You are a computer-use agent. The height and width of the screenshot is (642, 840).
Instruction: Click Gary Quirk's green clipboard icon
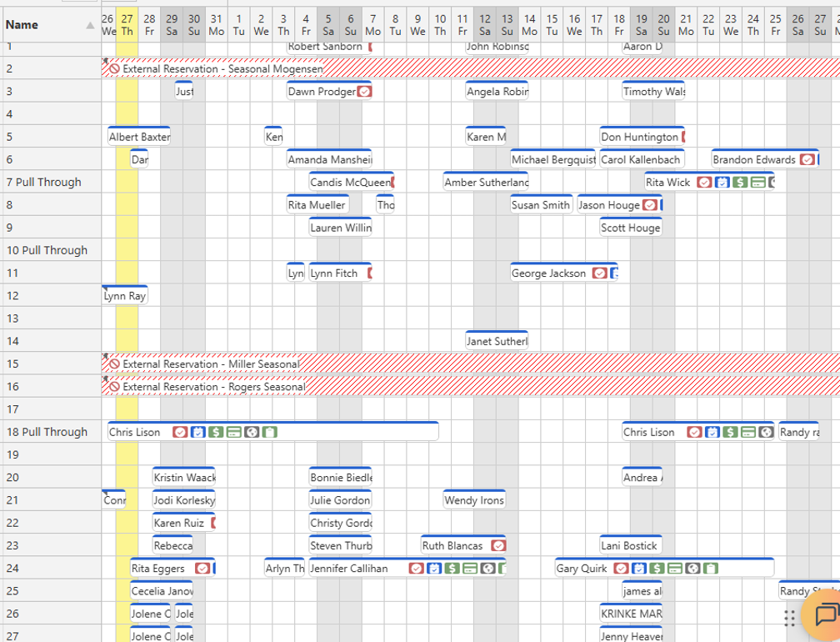tap(710, 568)
